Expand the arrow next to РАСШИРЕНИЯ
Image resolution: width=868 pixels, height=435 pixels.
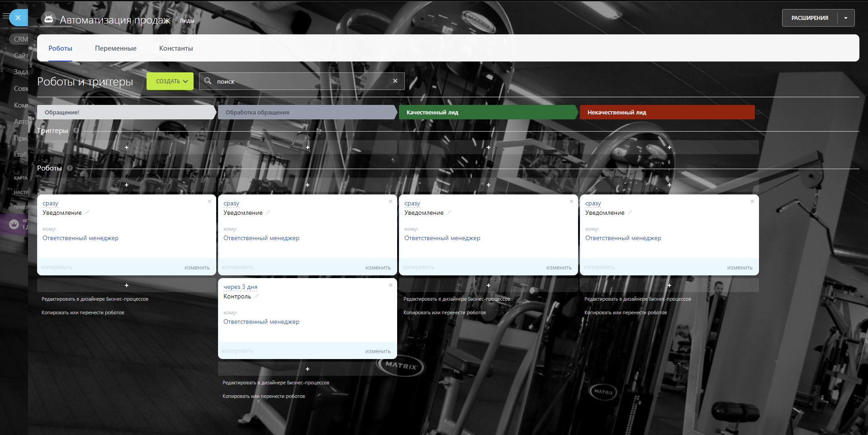click(846, 18)
